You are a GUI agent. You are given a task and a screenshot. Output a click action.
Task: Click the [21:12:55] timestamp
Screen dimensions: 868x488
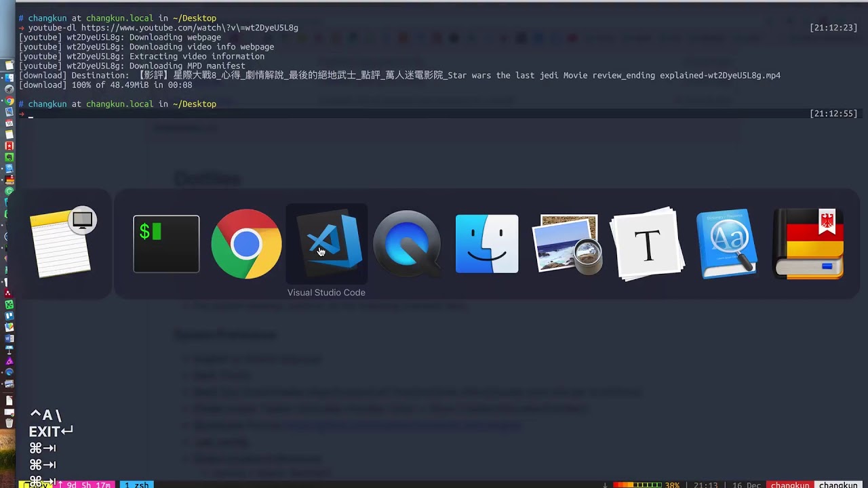833,113
